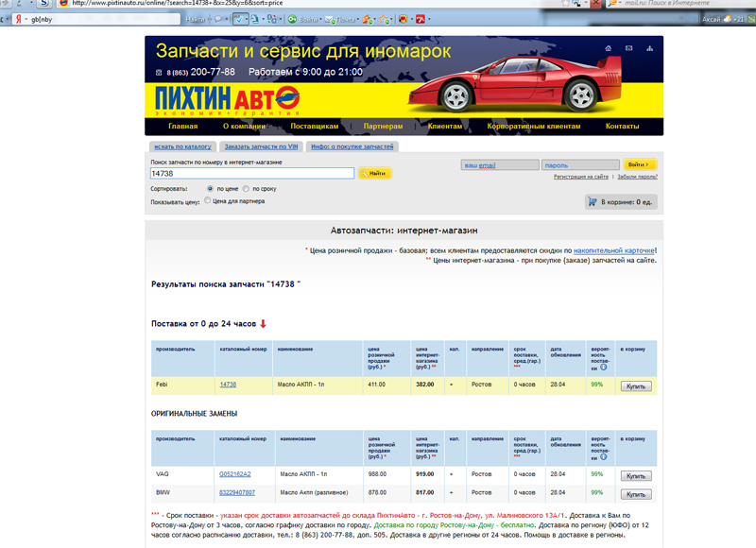This screenshot has width=756, height=548.
Task: Open the site registration link
Action: click(x=581, y=177)
